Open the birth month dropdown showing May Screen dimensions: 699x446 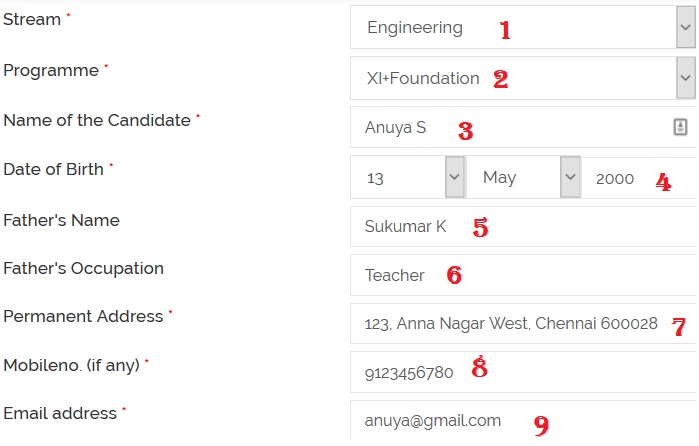523,178
